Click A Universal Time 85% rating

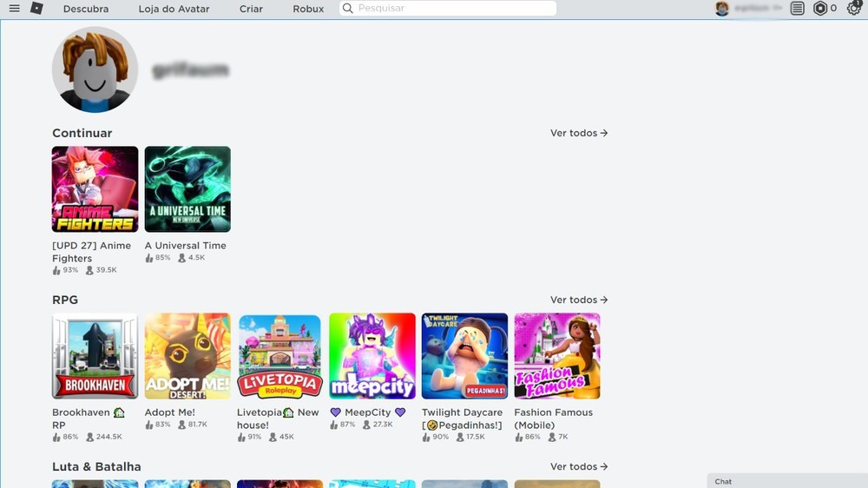[158, 258]
